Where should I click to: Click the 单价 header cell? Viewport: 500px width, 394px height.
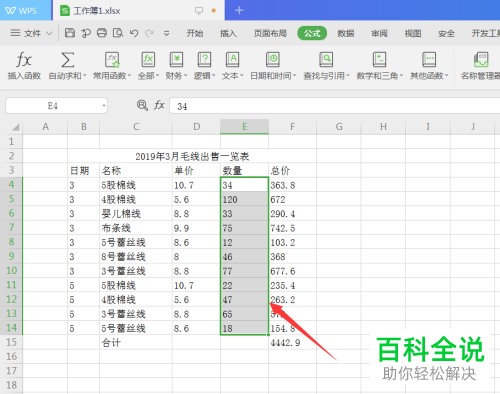[x=196, y=170]
